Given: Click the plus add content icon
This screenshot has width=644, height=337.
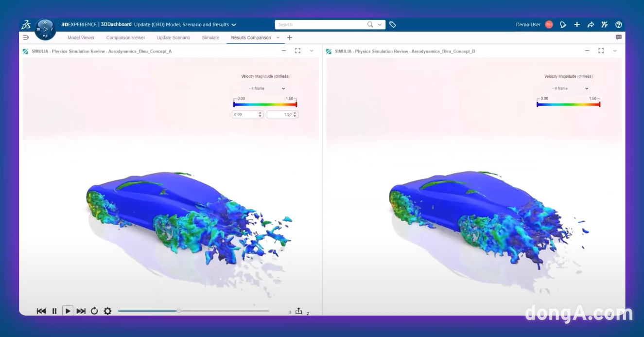Looking at the screenshot, I should point(577,24).
